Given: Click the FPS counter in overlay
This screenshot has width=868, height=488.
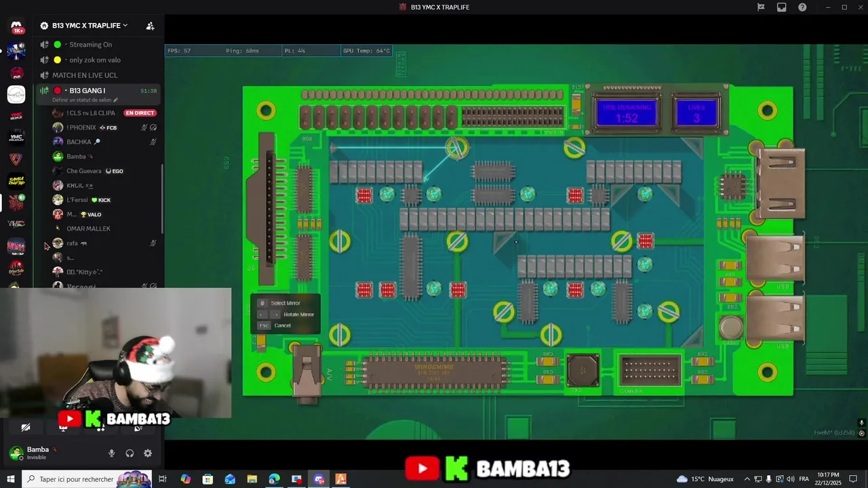Looking at the screenshot, I should 180,51.
